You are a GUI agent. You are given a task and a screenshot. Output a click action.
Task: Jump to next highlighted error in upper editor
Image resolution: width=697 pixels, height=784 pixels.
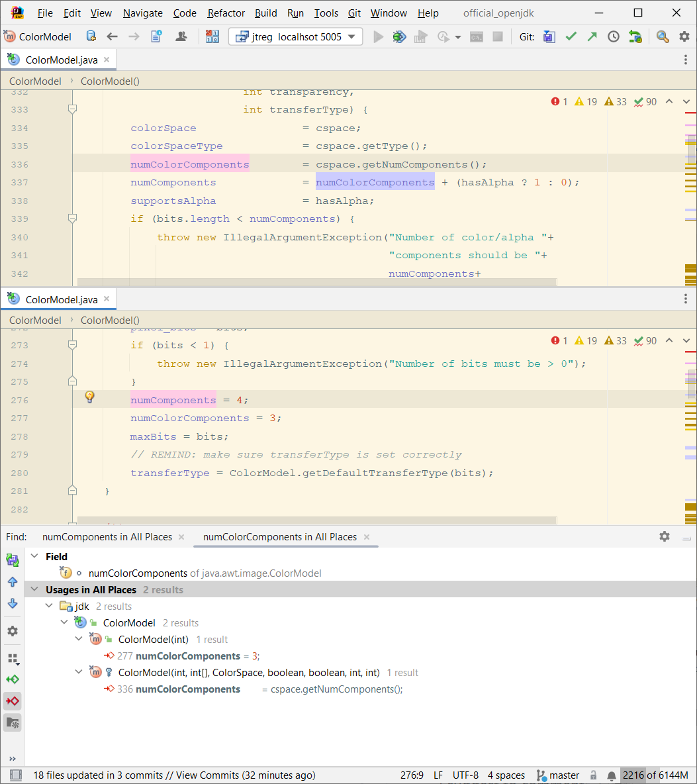coord(686,101)
